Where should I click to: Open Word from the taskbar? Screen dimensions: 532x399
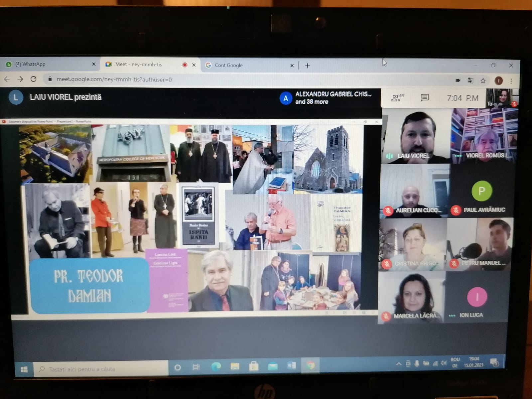click(291, 366)
